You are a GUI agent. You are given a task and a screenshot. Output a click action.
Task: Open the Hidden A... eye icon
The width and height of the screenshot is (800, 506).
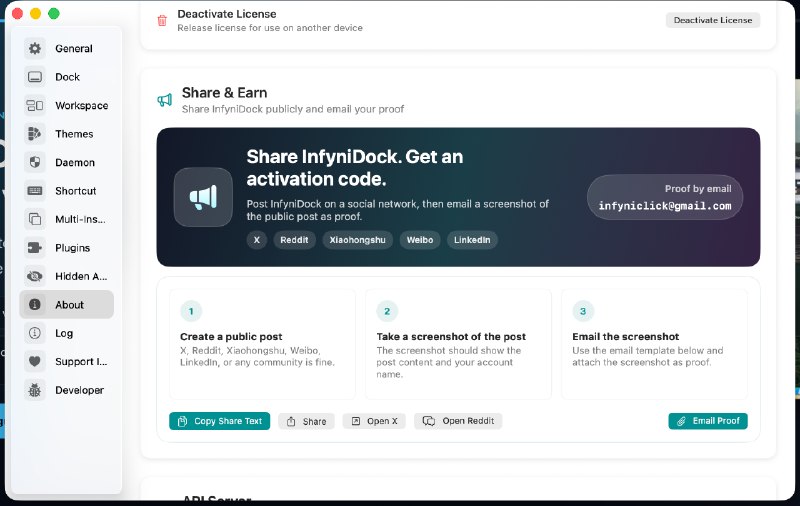[x=35, y=276]
